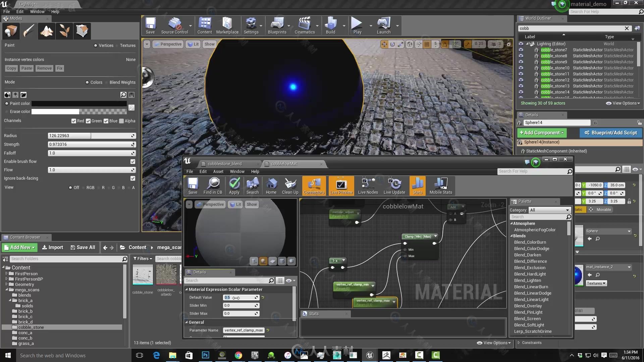Toggle the Red channel checkbox
Viewport: 644px width, 362px height.
[x=74, y=121]
